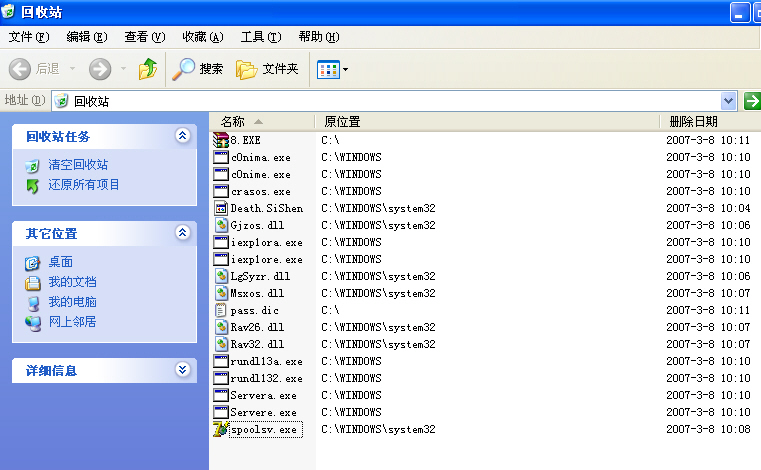Select the rundll32.exe file icon
This screenshot has width=761, height=470.
221,378
